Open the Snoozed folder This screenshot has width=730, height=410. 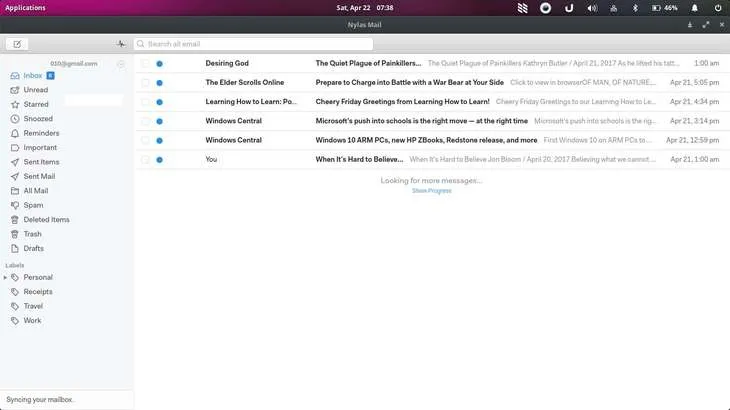[x=38, y=119]
